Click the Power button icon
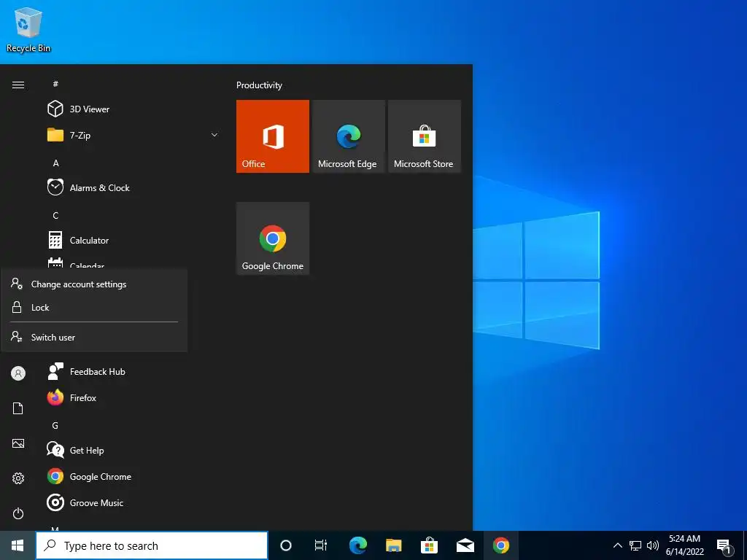Viewport: 747px width, 560px height. (x=18, y=513)
